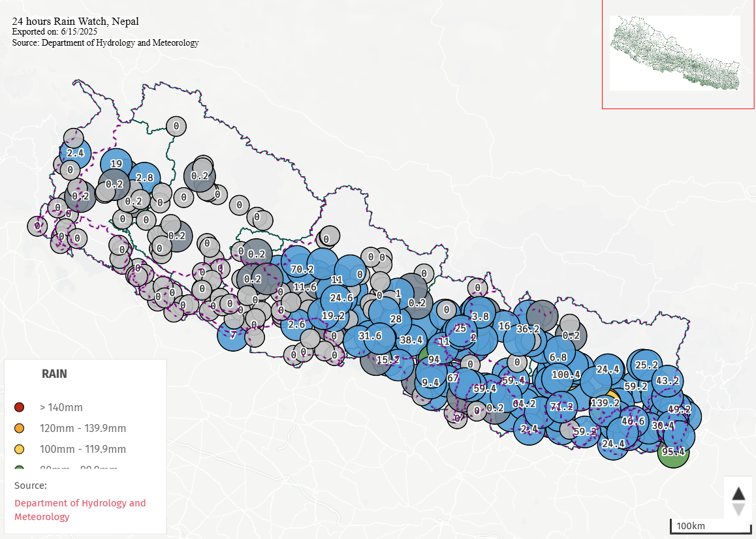Screen dimensions: 756x539
Task: Click the orange 120mm - 139.9mm legend swatch
Action: [x=19, y=429]
